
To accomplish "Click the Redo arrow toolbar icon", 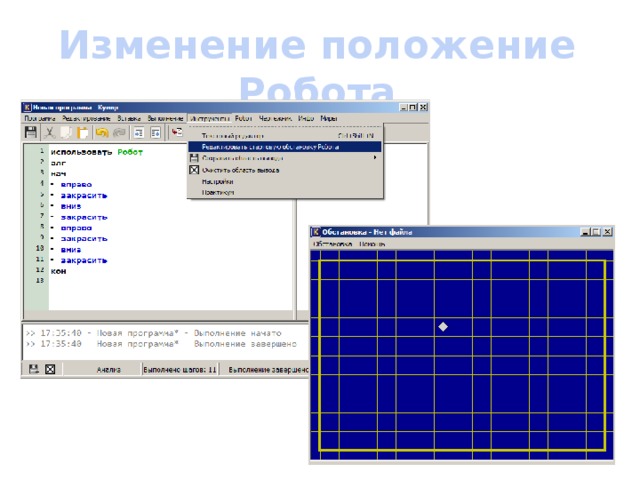I will (120, 132).
